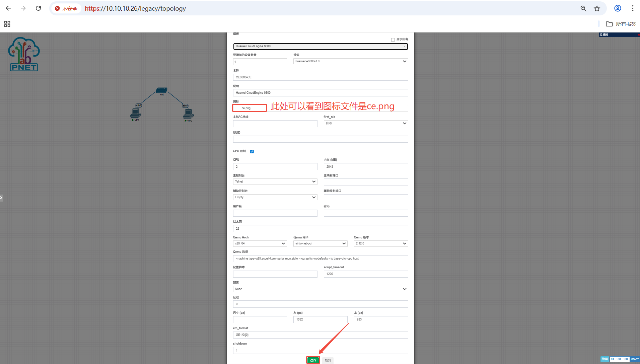Open the 主控制台 Telnet dropdown
Image resolution: width=640 pixels, height=364 pixels.
(275, 181)
